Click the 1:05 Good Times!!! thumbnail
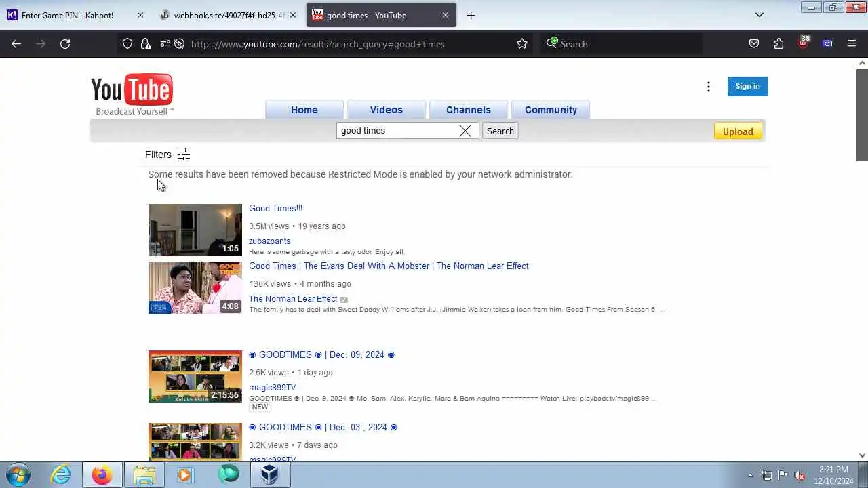 (195, 230)
